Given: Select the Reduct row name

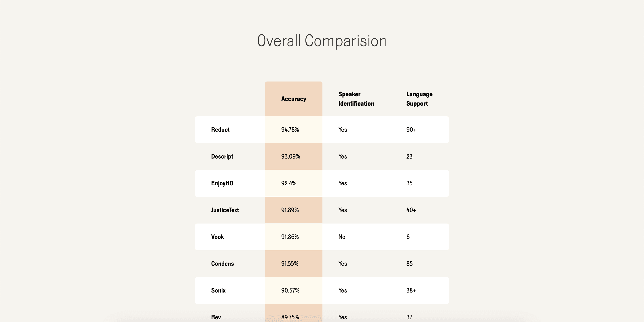Looking at the screenshot, I should coord(220,130).
